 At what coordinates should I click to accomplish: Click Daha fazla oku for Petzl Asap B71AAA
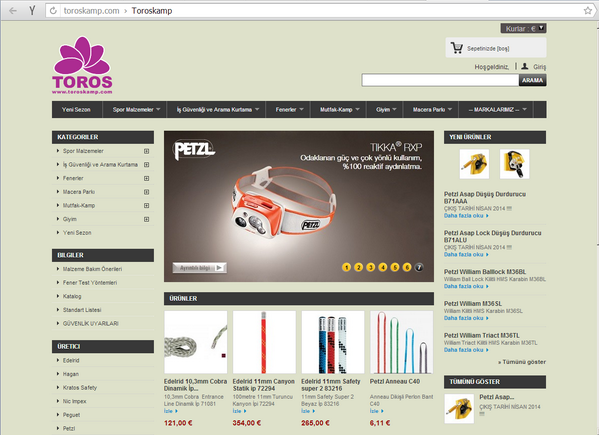click(x=466, y=216)
